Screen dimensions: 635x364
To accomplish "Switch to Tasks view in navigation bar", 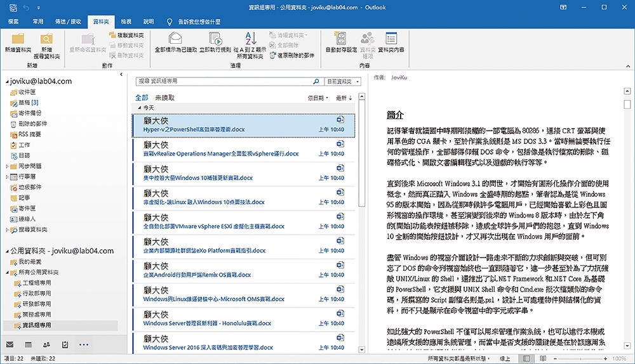I will (x=65, y=344).
